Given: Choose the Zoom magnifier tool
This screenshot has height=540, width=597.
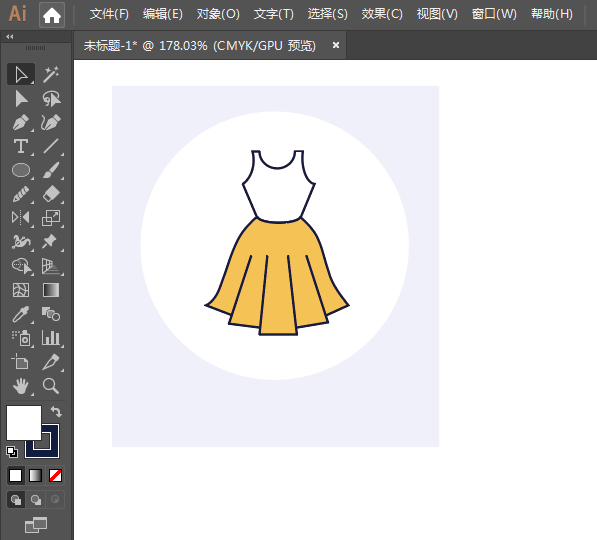Looking at the screenshot, I should point(51,386).
